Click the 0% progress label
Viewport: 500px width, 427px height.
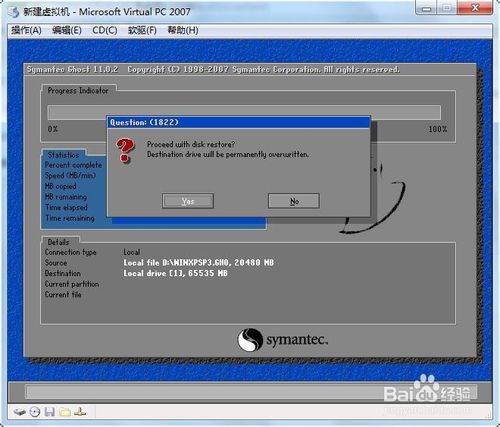click(x=53, y=129)
